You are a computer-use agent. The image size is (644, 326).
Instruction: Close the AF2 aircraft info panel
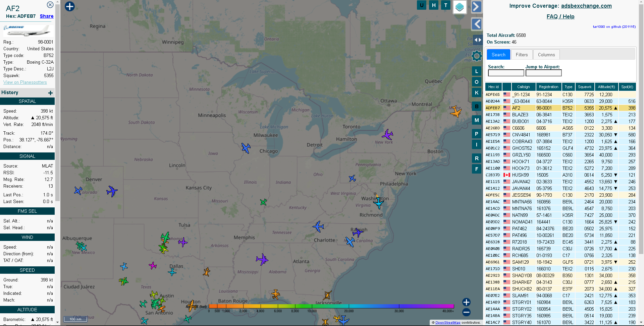pyautogui.click(x=50, y=5)
